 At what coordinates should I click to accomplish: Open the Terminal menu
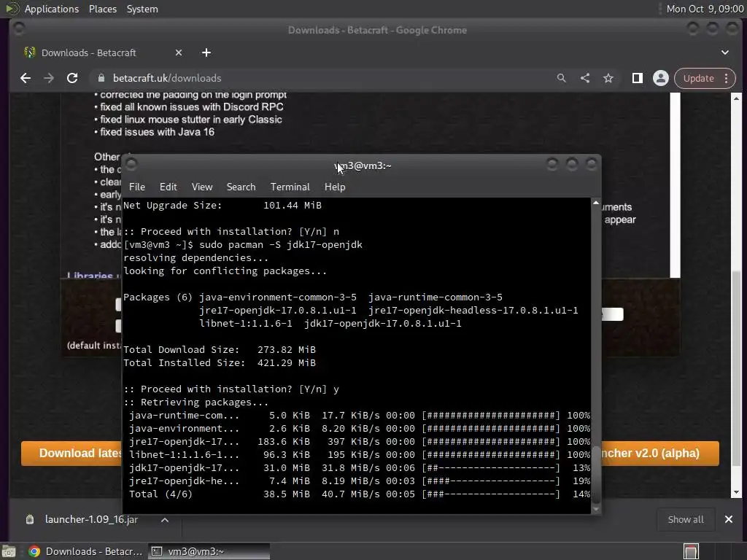click(290, 187)
